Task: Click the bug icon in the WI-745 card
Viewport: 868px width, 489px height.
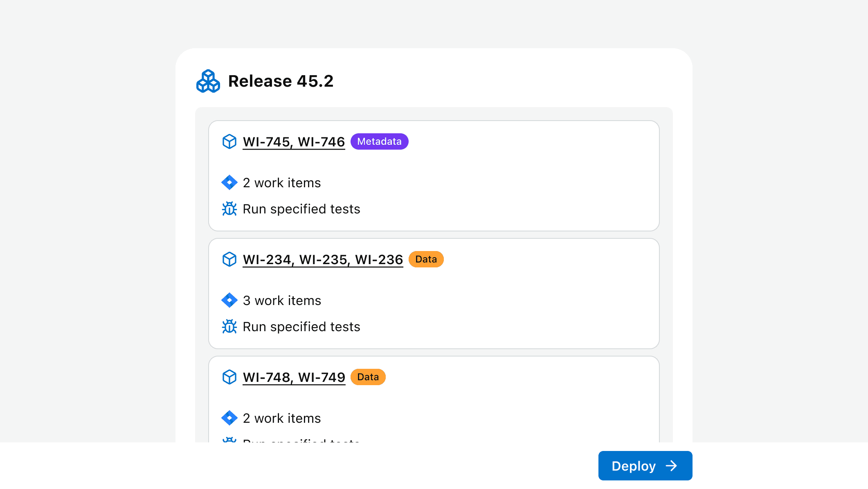Action: tap(229, 209)
